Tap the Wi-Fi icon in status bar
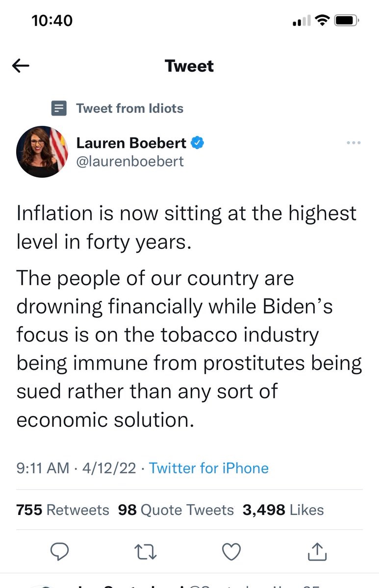The width and height of the screenshot is (379, 588). click(322, 20)
